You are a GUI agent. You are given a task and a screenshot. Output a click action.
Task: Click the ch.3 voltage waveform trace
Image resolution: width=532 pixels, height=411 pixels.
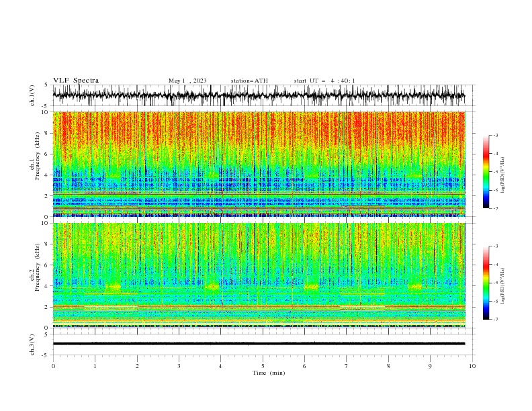point(259,344)
